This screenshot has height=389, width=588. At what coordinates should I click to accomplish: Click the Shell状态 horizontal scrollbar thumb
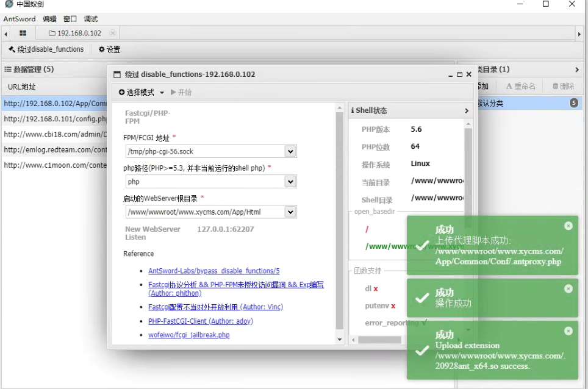(x=379, y=340)
